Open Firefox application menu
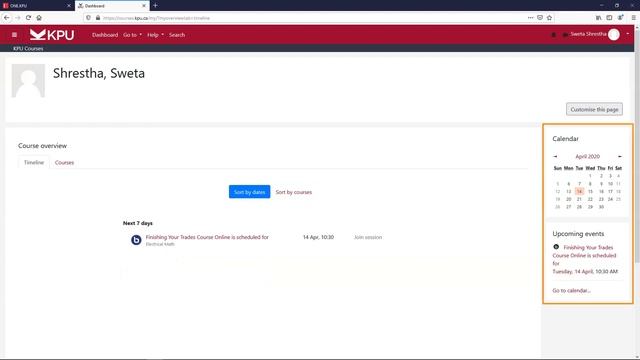 tap(633, 18)
